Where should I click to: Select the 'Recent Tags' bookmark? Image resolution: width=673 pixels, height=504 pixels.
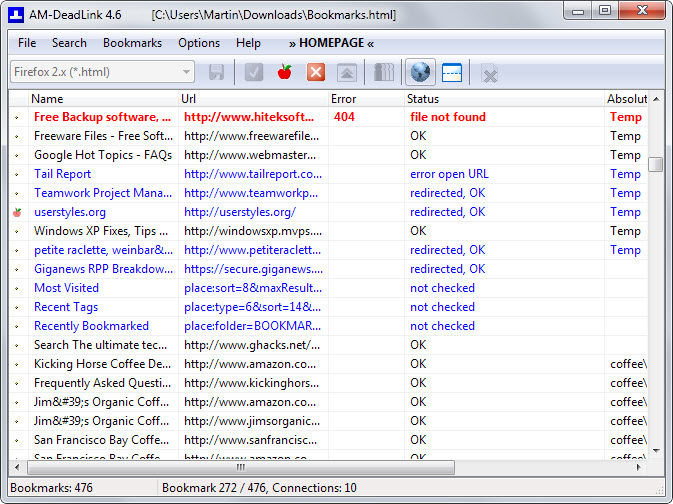(66, 307)
